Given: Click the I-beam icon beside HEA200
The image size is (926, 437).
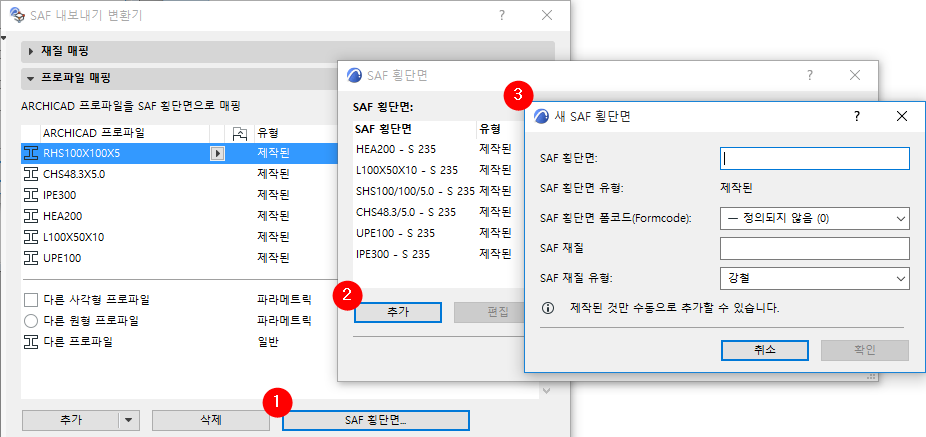Looking at the screenshot, I should coord(31,216).
